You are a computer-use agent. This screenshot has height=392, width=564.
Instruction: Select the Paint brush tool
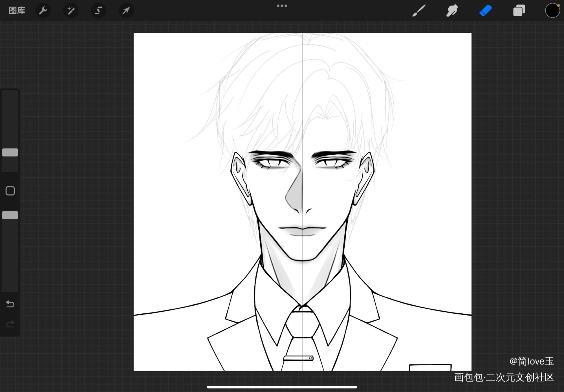click(x=419, y=10)
